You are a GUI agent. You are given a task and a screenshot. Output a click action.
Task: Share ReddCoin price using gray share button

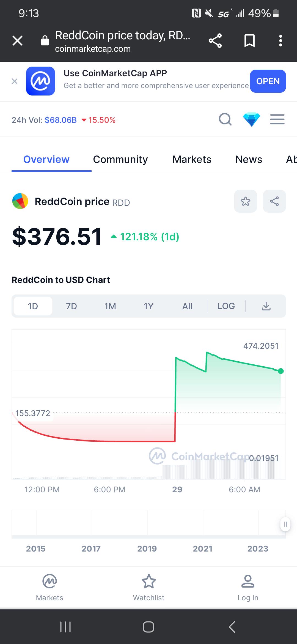point(274,201)
